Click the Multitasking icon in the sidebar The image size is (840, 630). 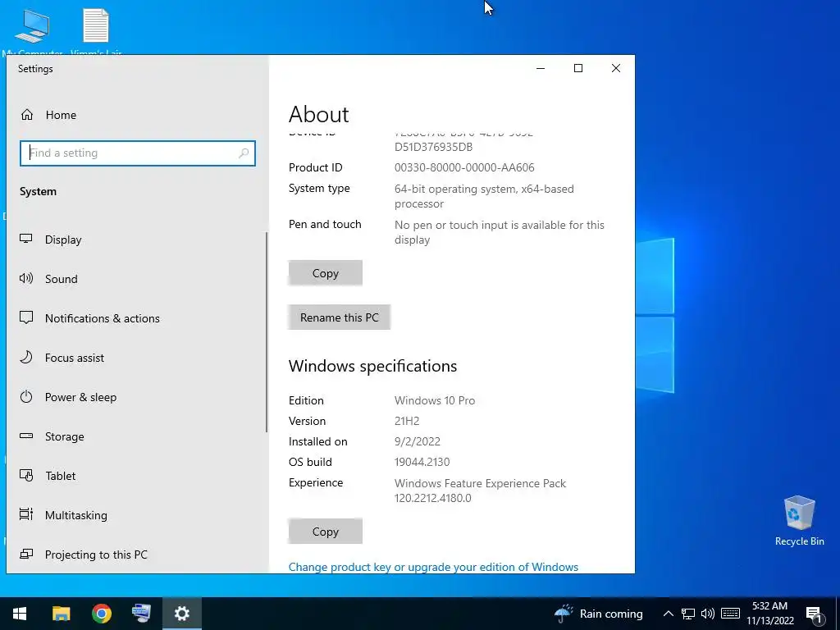pos(26,514)
